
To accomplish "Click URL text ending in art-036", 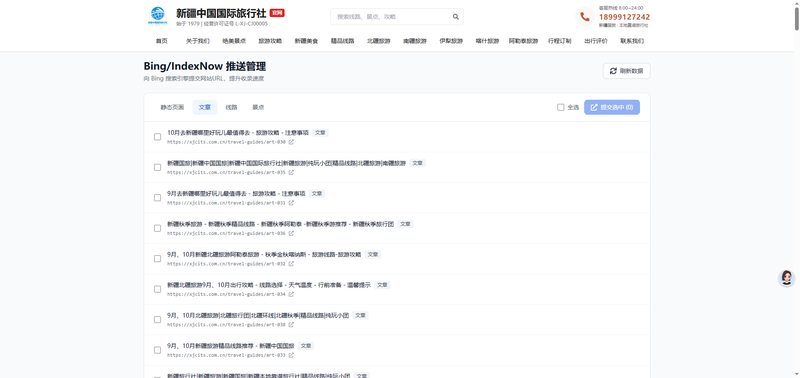I will click(x=227, y=234).
